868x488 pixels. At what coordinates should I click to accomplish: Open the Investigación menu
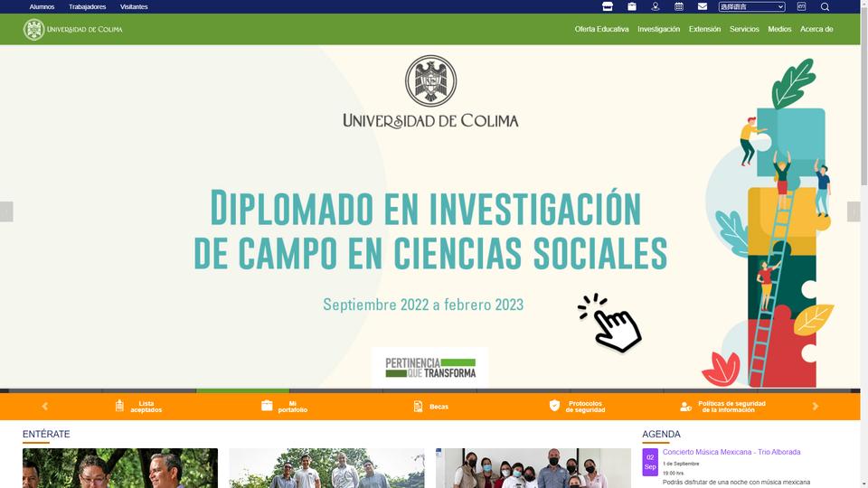[659, 29]
